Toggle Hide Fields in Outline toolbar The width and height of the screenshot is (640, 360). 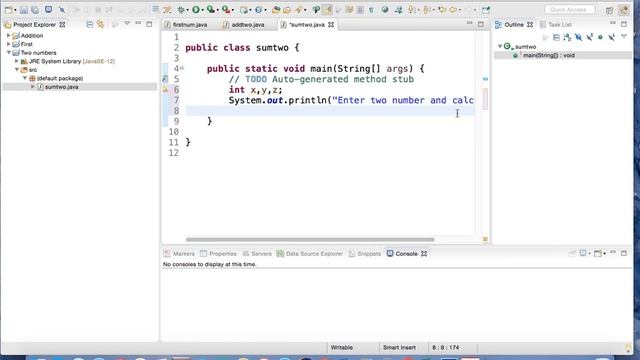(578, 37)
